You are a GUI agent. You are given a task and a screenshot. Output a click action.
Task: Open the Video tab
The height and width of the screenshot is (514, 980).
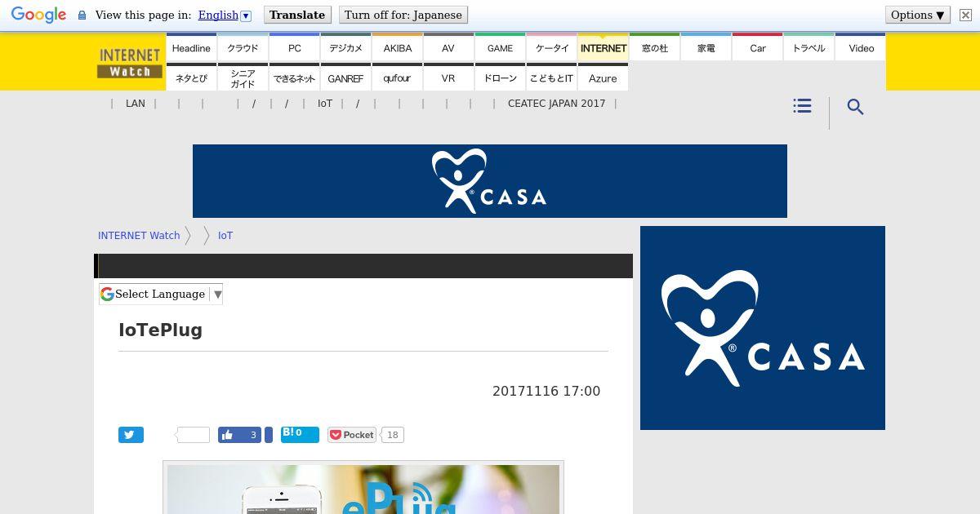[x=861, y=47]
